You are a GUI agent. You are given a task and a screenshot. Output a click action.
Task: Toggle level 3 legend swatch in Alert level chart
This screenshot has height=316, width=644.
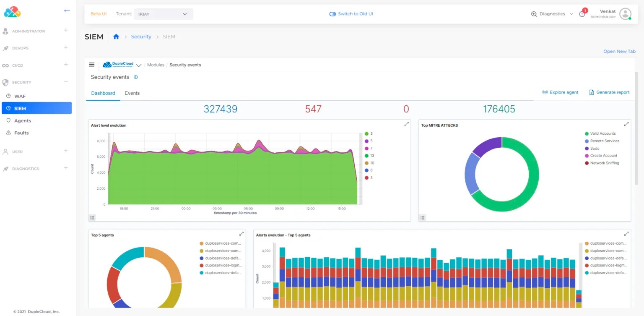(366, 134)
